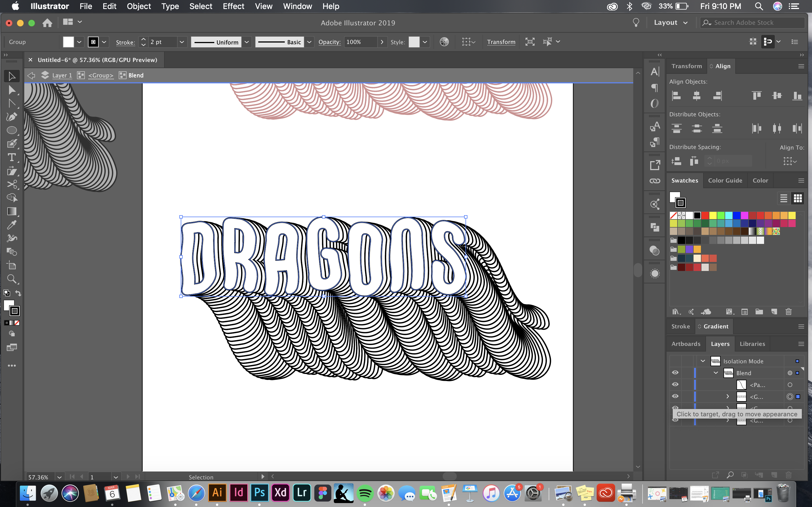This screenshot has height=507, width=812.
Task: Toggle visibility of Path layer
Action: pos(676,384)
